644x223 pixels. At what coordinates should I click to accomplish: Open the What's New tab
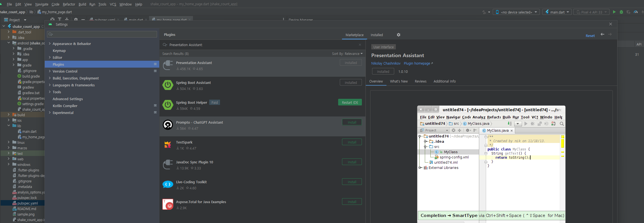pos(399,81)
